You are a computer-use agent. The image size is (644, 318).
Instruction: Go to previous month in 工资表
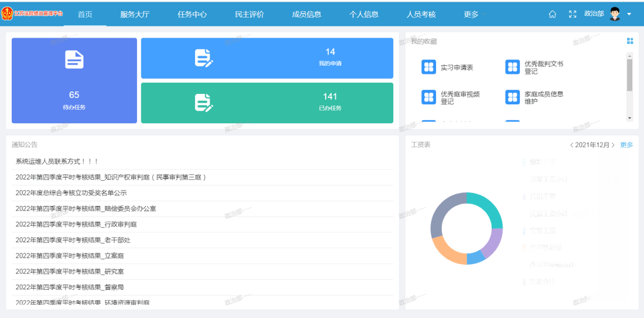[571, 145]
